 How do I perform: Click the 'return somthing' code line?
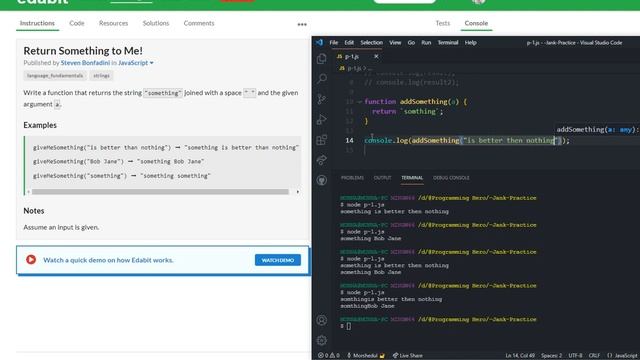coord(407,111)
